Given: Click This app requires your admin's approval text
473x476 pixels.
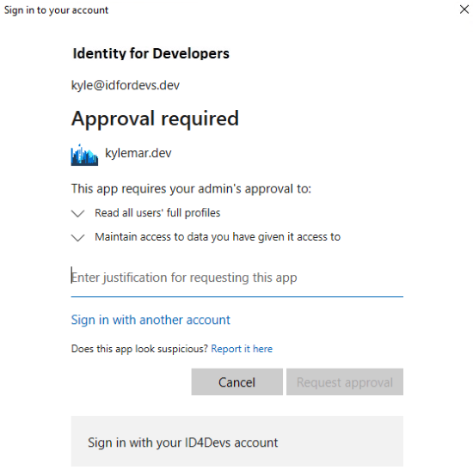Looking at the screenshot, I should (x=191, y=189).
